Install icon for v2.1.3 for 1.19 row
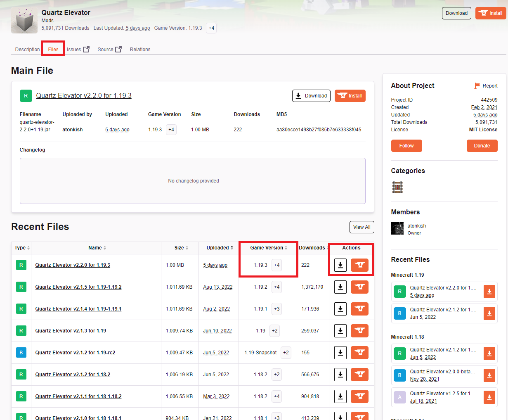The height and width of the screenshot is (420, 508). point(359,331)
